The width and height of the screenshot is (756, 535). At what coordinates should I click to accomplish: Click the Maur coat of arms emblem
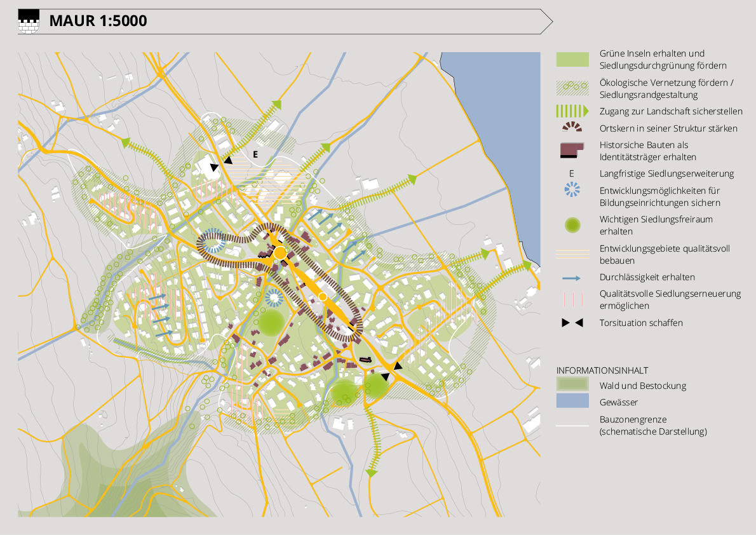(29, 22)
